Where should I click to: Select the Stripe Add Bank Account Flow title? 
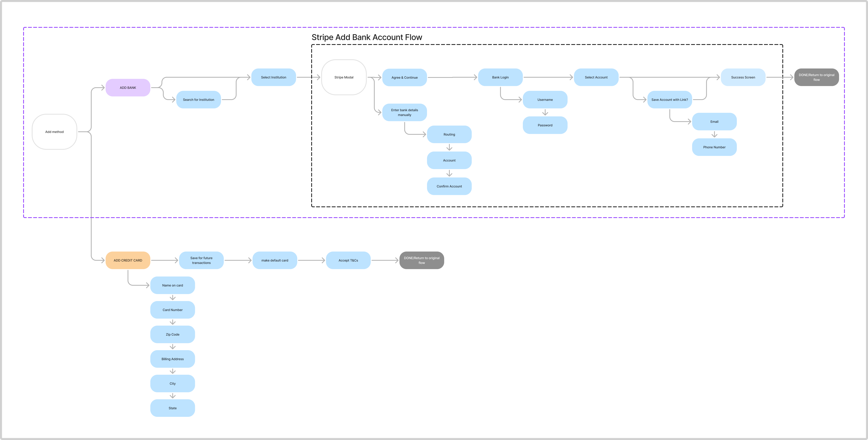367,37
